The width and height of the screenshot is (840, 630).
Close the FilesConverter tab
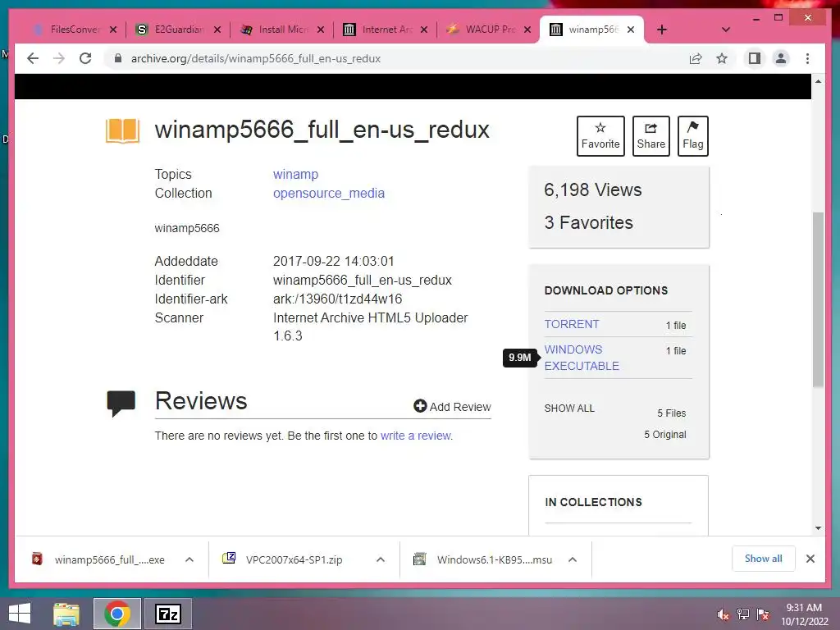coord(113,30)
